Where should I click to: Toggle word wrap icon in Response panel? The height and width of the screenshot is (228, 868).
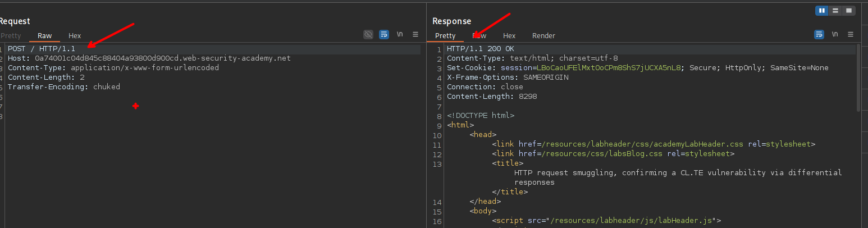click(x=819, y=34)
